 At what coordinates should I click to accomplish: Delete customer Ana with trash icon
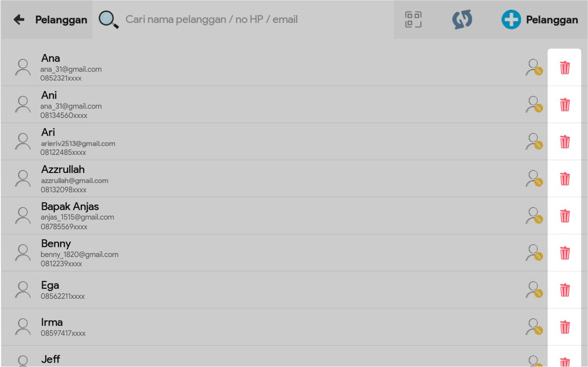click(564, 68)
